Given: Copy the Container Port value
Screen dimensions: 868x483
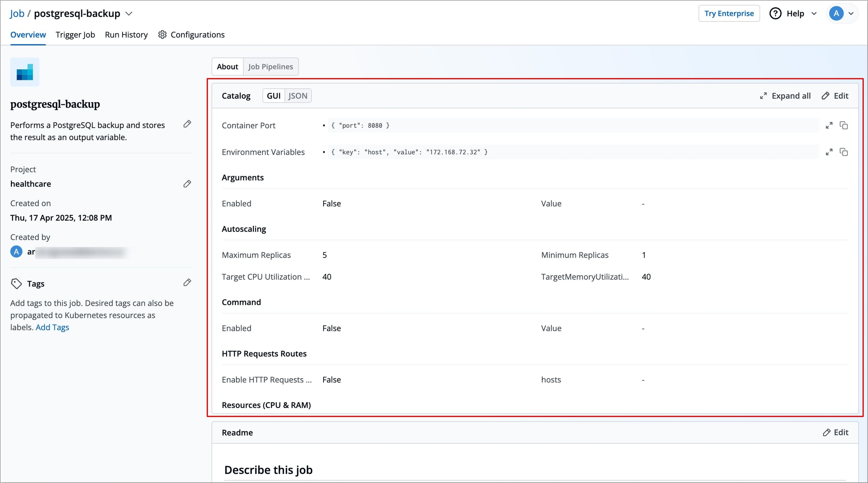Looking at the screenshot, I should [x=844, y=125].
